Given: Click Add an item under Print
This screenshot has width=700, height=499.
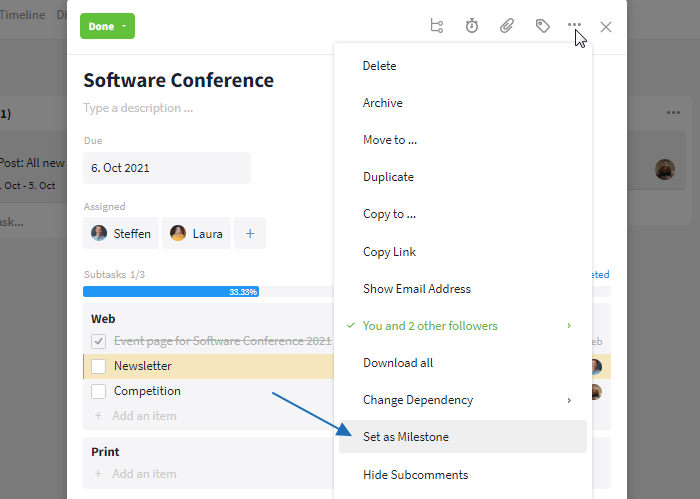Looking at the screenshot, I should coord(144,474).
